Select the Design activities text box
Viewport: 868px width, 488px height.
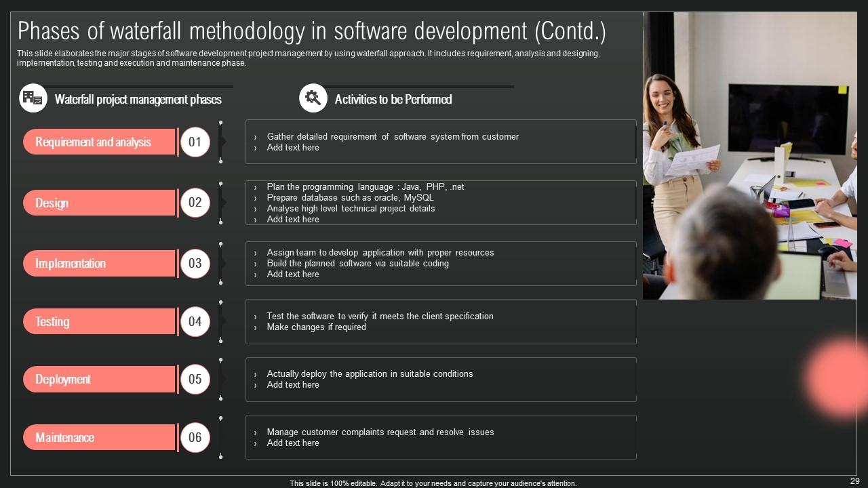441,203
